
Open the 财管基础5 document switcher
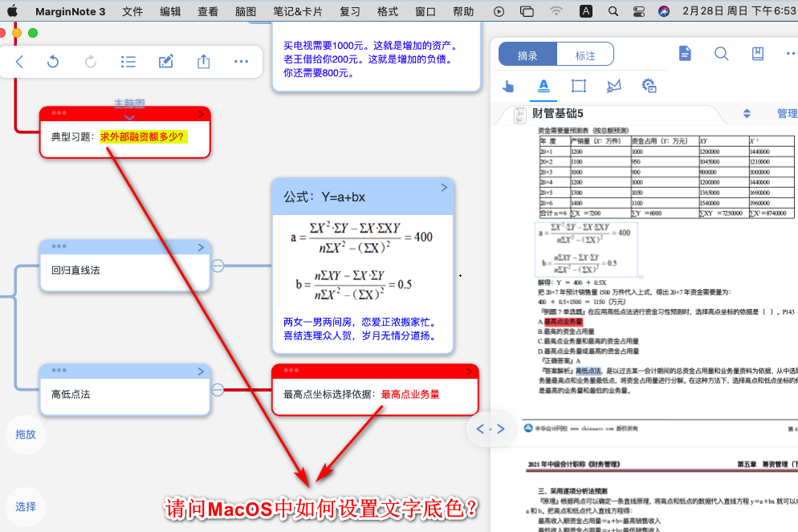pyautogui.click(x=747, y=113)
